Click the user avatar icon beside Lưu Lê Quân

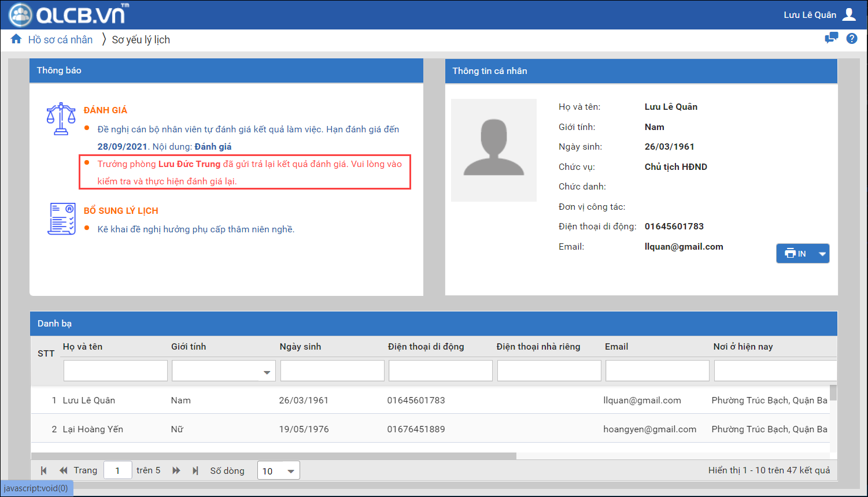point(849,14)
